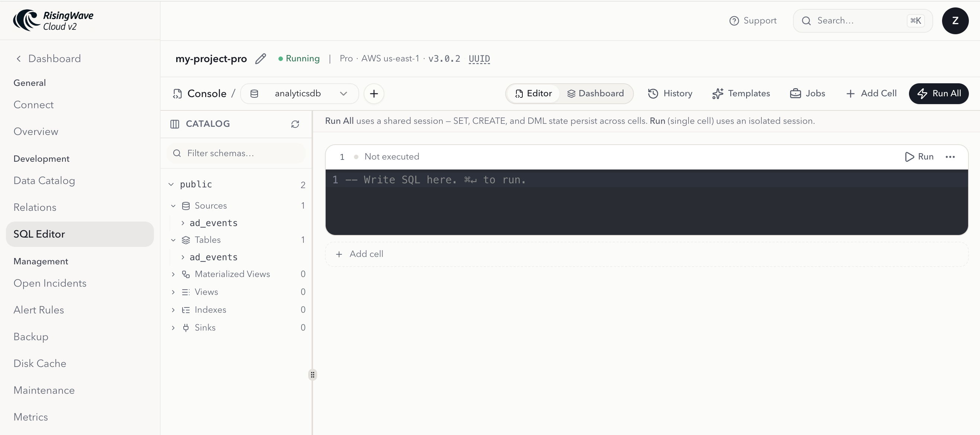Expand ad_events under Sources
This screenshot has width=980, height=435.
tap(183, 223)
